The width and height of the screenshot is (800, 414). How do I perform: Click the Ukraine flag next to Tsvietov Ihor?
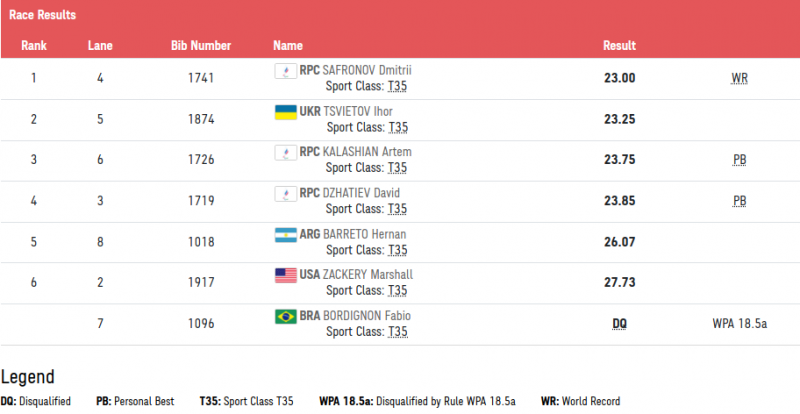click(285, 111)
